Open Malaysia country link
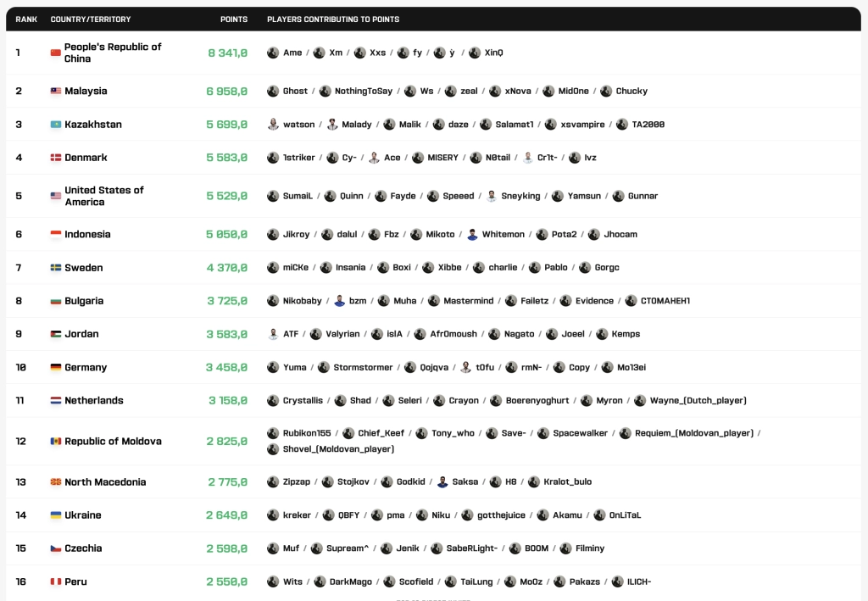Screen dimensions: 868x601 click(x=86, y=92)
